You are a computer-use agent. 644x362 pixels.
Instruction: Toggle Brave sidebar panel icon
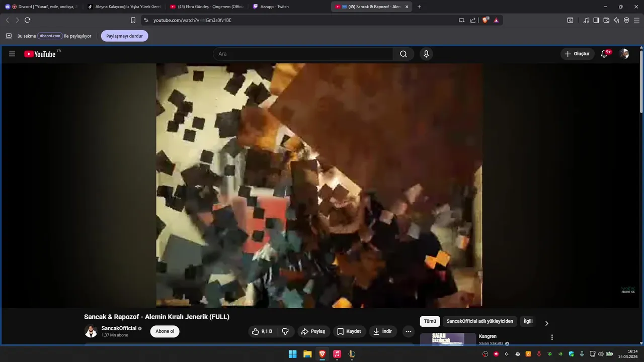[x=596, y=20]
